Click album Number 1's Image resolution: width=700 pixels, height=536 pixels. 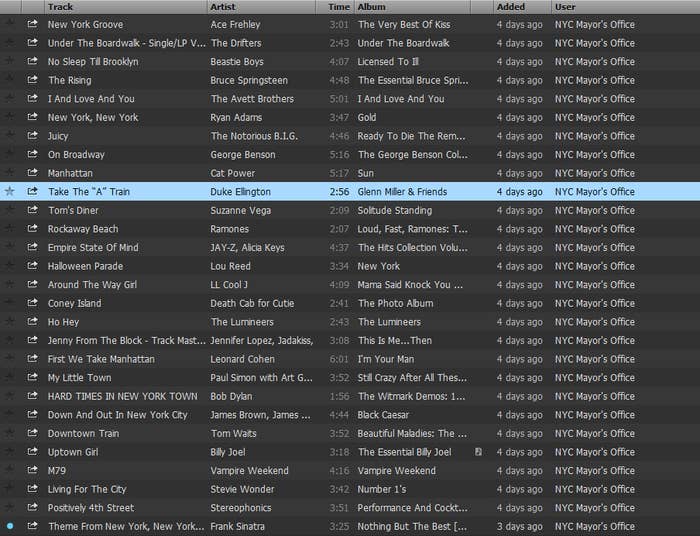(382, 489)
